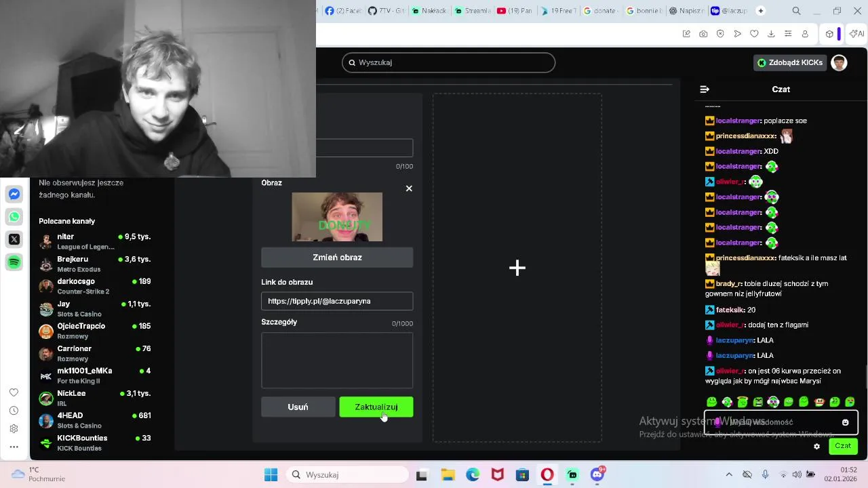
Task: Open recommended channel niter
Action: point(95,241)
